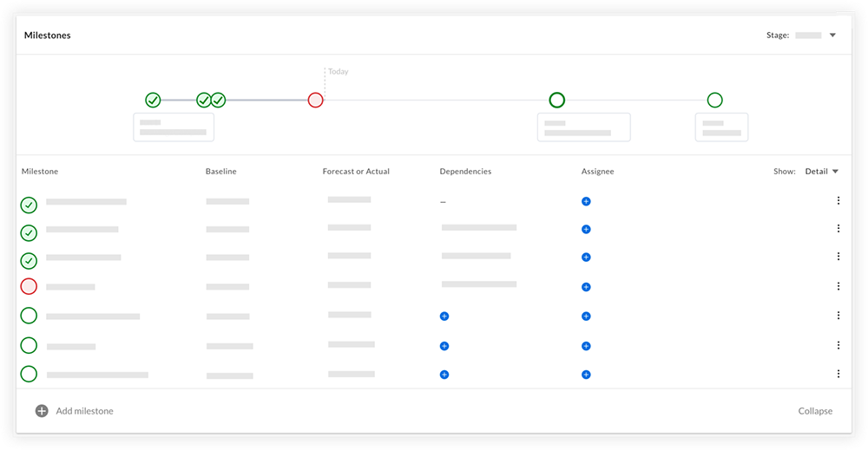Screen dimensions: 868x450
Task: Add dependency to fifth milestone row
Action: coord(444,316)
